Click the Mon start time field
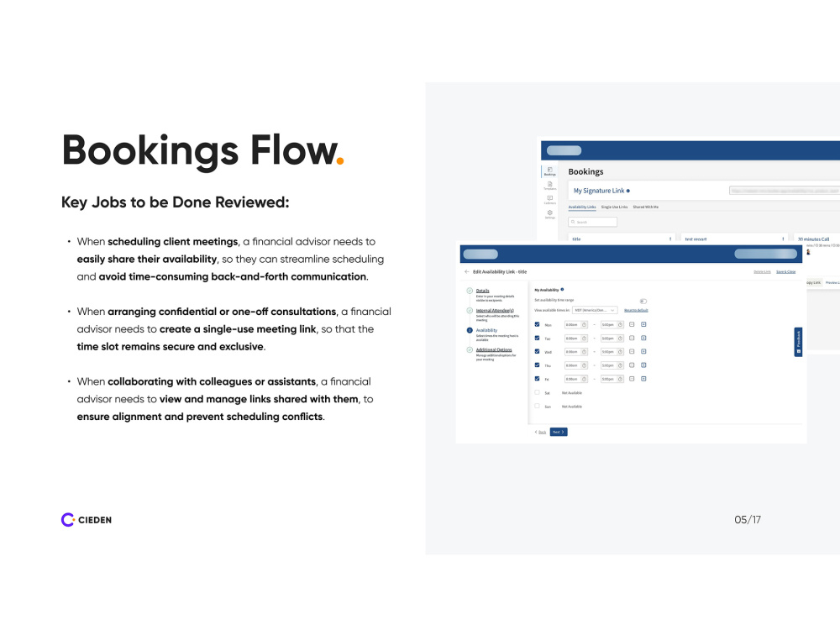The image size is (840, 630). [576, 324]
